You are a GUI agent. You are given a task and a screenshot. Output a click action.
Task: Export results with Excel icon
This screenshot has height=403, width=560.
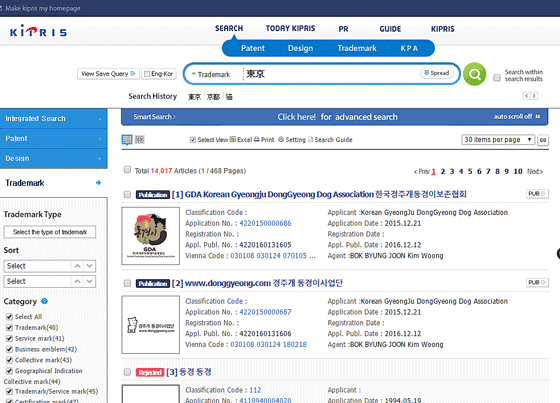click(232, 139)
